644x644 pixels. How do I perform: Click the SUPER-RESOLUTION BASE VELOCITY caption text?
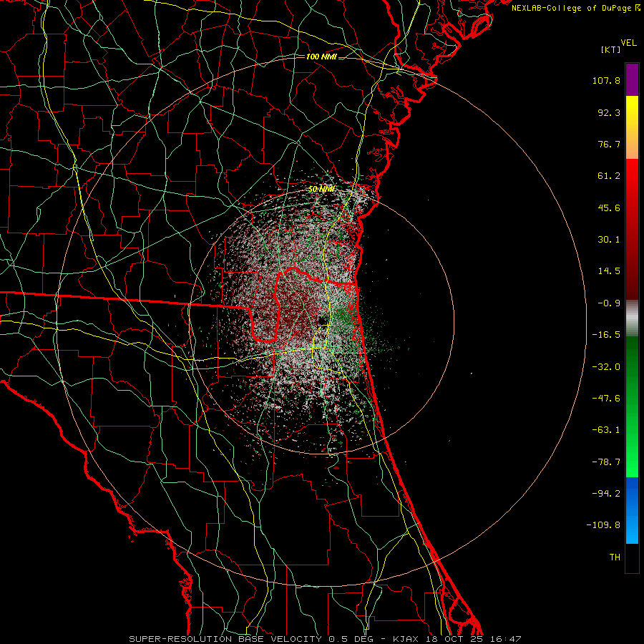click(x=227, y=639)
